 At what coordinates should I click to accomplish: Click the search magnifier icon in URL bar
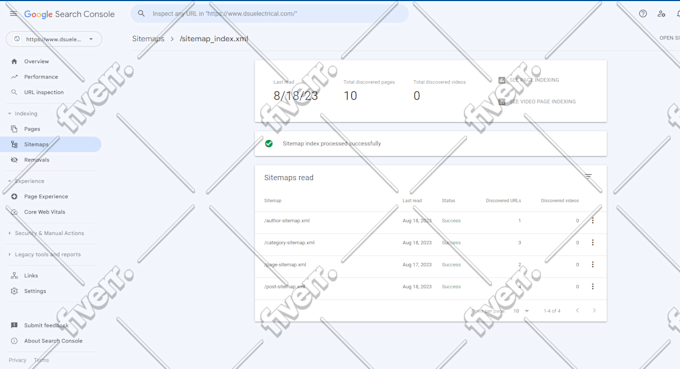(x=141, y=13)
